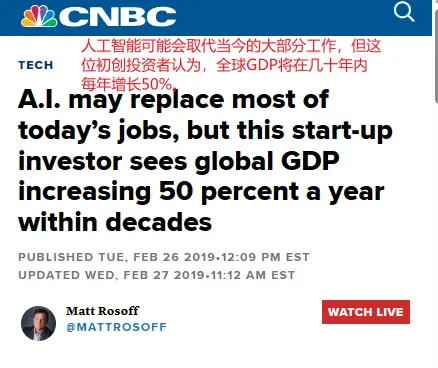Click the WATCH LIVE button
The height and width of the screenshot is (368, 438).
[x=366, y=312]
